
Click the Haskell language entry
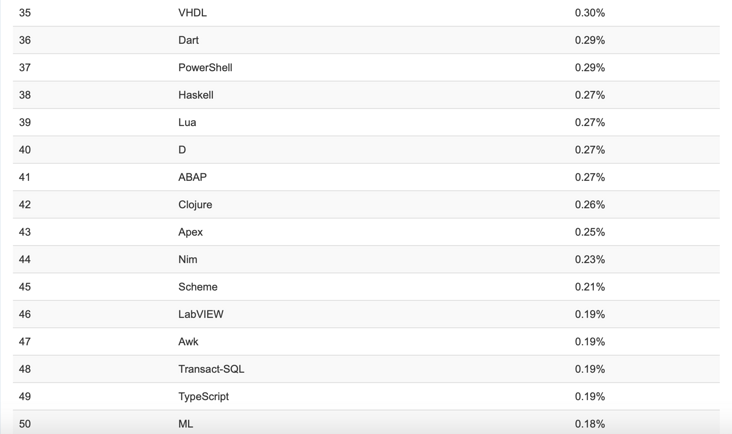click(x=196, y=95)
